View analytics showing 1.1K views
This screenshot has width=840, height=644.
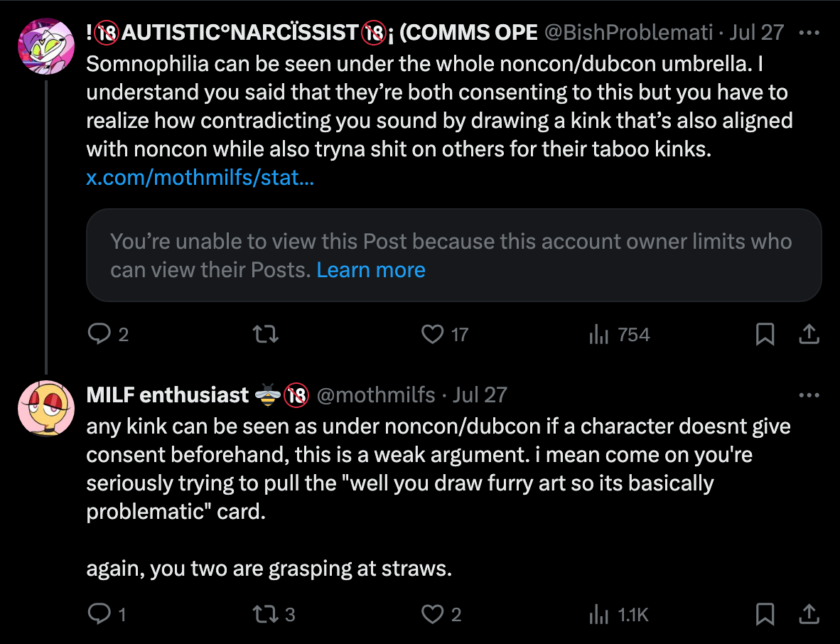click(x=600, y=614)
